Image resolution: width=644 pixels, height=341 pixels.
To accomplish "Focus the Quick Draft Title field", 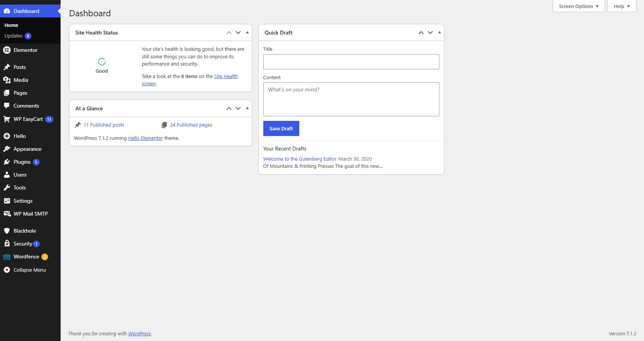I will coord(351,62).
